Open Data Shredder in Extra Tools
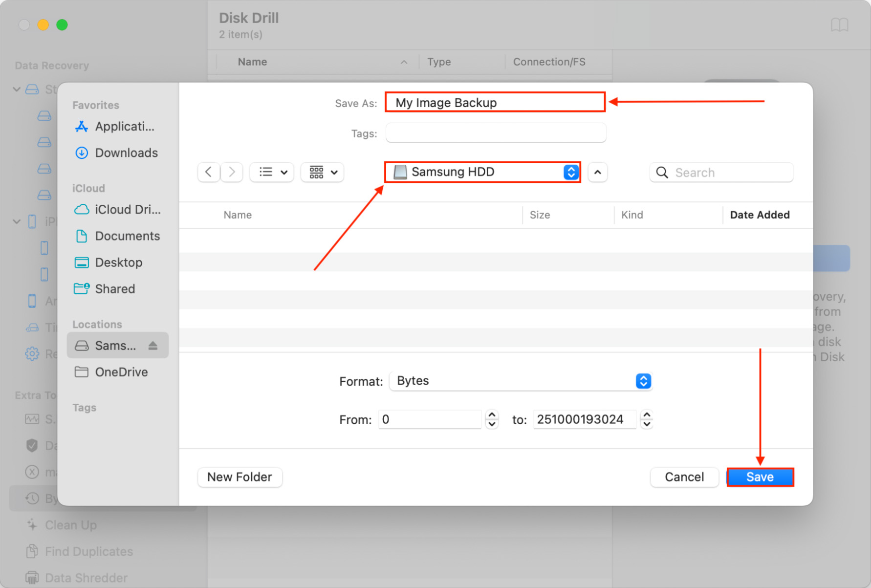 [x=86, y=577]
